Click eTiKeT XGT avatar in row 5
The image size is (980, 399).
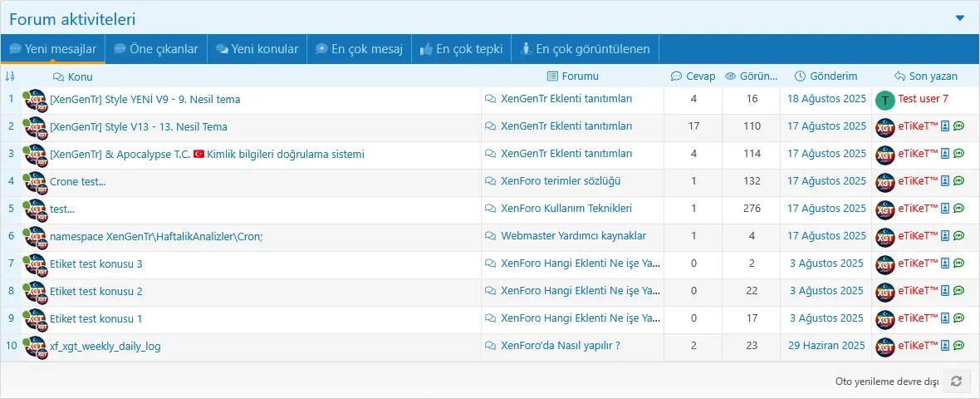pos(885,209)
